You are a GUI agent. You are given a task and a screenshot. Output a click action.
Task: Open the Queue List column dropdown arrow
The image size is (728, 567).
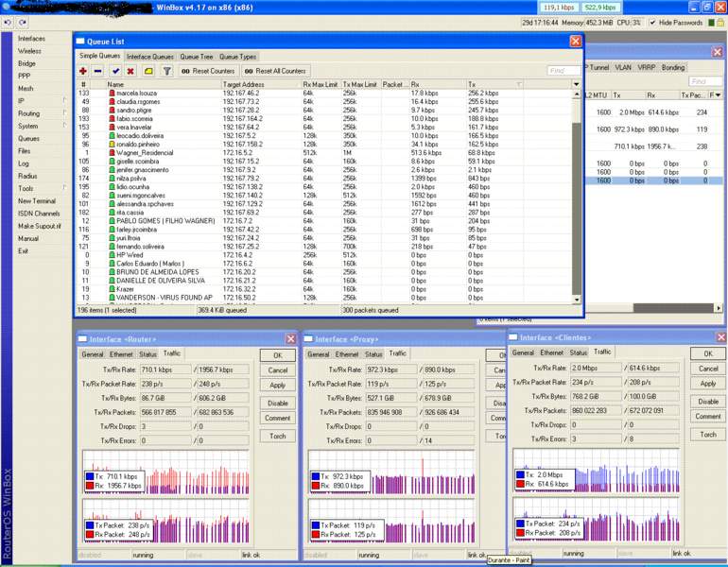tap(576, 84)
